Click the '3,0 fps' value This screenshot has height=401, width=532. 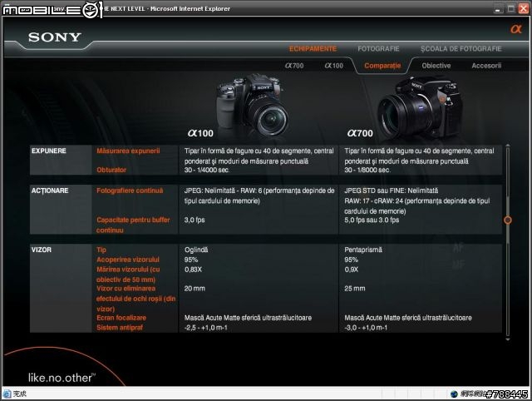195,220
